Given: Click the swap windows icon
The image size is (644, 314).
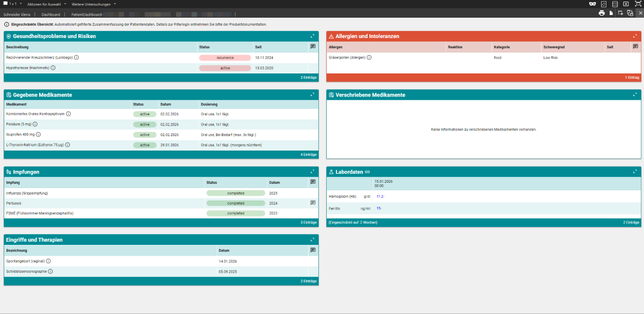Looking at the screenshot, I should click(630, 13).
